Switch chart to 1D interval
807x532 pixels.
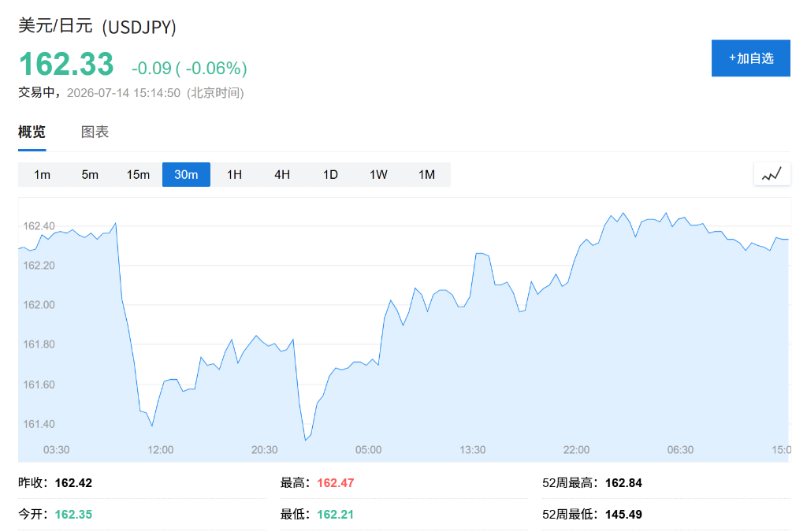pos(330,174)
